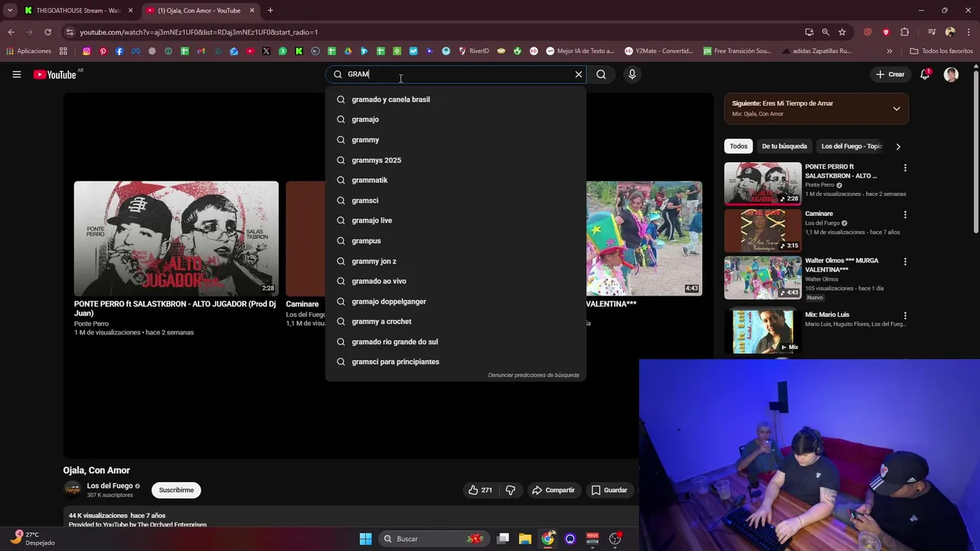980x551 pixels.
Task: Clear the search text with the X
Action: (x=579, y=74)
